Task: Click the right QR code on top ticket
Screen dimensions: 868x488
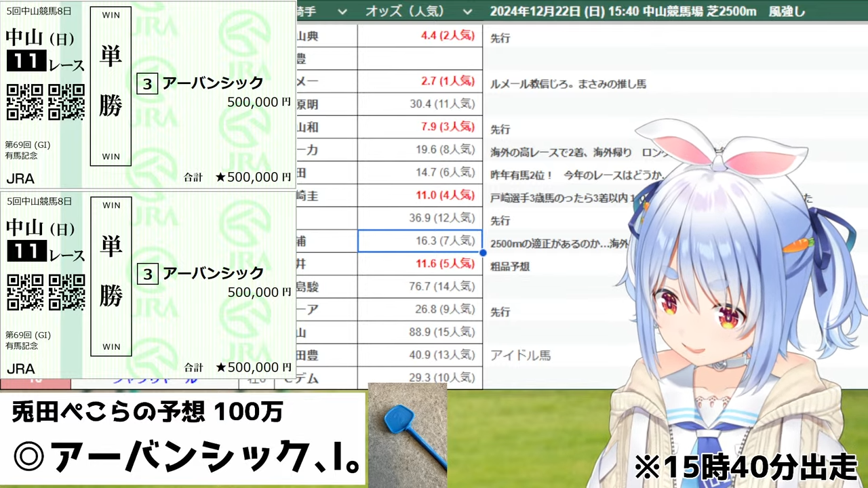Action: 66,102
